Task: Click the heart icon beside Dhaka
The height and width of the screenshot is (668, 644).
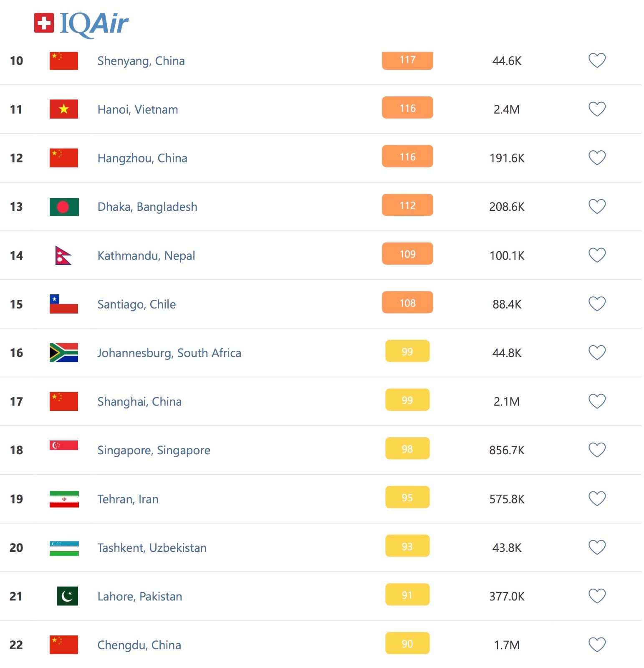Action: pos(597,207)
